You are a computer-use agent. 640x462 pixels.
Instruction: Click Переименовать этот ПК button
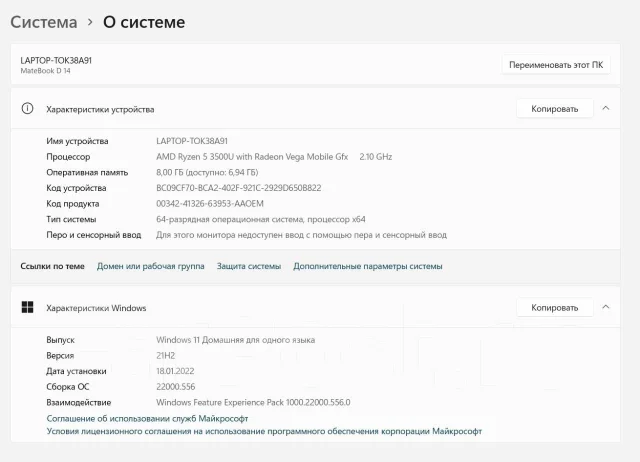[556, 65]
